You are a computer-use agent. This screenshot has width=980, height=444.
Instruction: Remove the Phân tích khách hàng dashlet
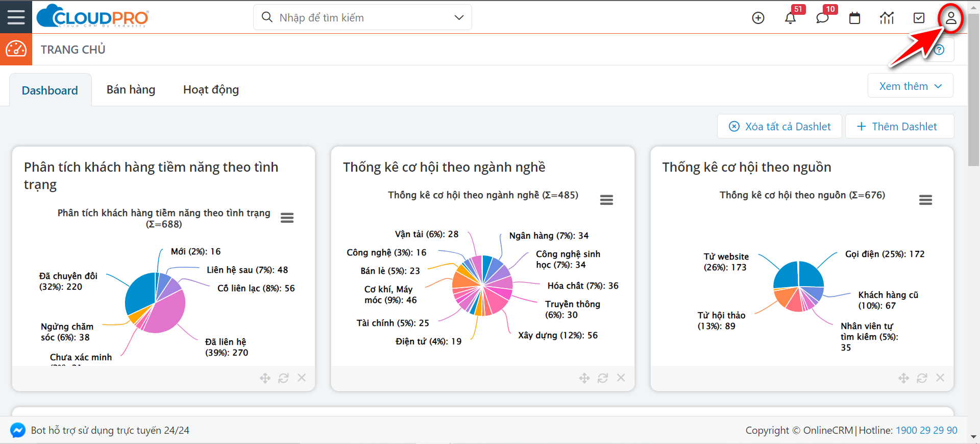302,378
